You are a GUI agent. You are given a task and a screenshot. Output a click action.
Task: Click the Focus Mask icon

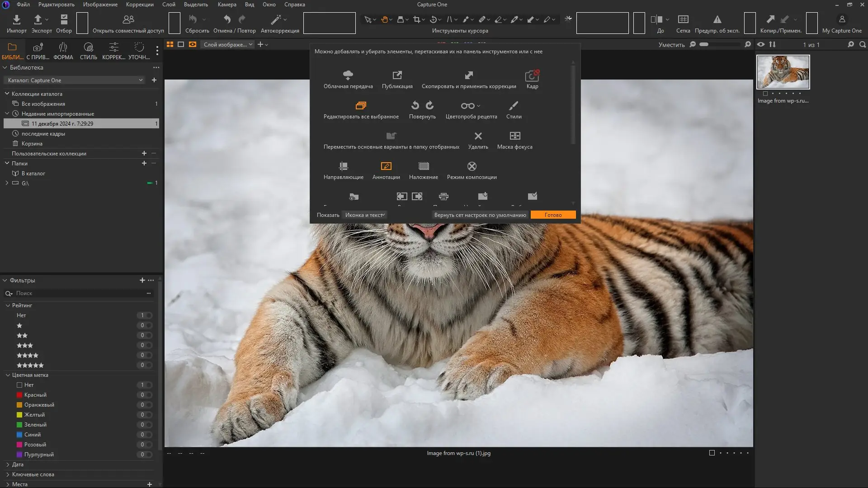coord(514,136)
